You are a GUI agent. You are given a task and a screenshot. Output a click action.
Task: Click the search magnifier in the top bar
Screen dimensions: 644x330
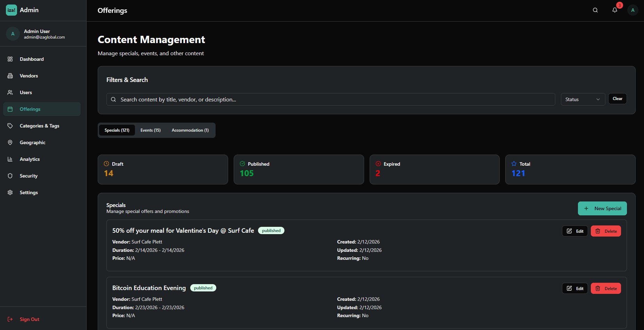pos(595,10)
